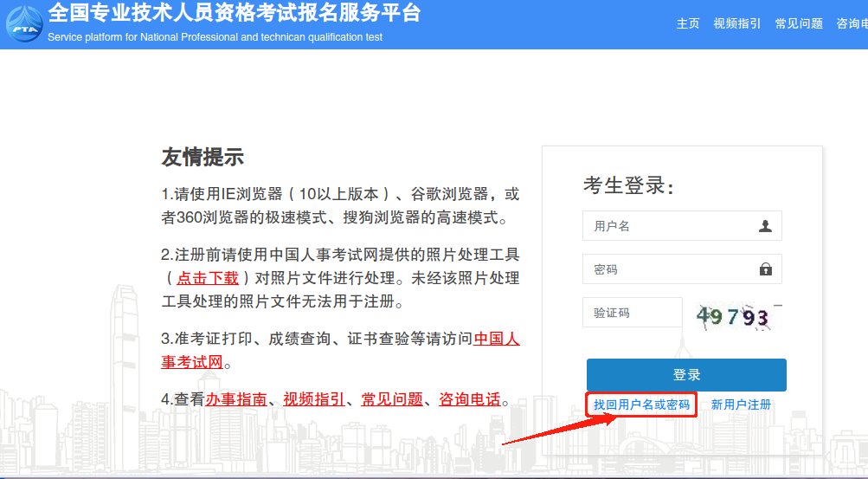Screen dimensions: 868x479
Task: Open 咨询电话 item in the top navigation
Action: [852, 24]
